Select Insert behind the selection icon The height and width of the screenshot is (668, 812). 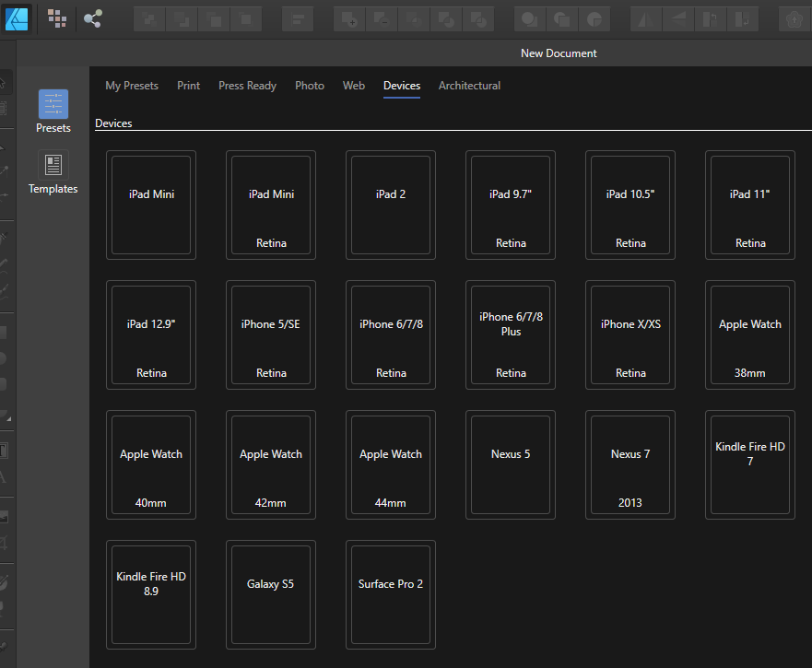[x=530, y=19]
